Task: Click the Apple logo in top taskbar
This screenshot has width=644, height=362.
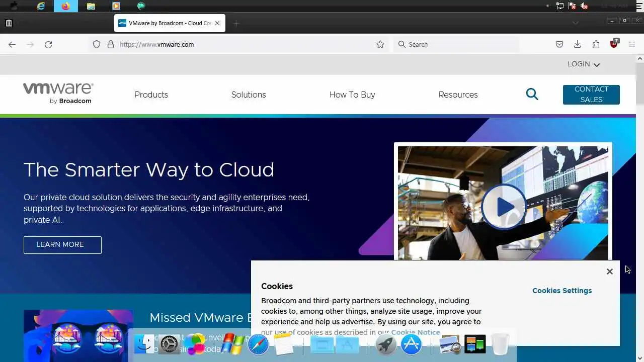Action: [x=14, y=6]
